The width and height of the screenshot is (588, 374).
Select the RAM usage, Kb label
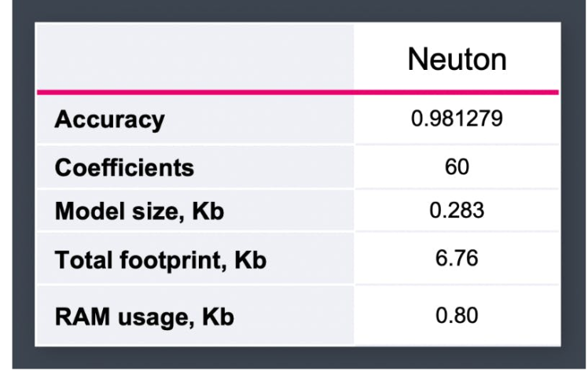click(x=144, y=317)
